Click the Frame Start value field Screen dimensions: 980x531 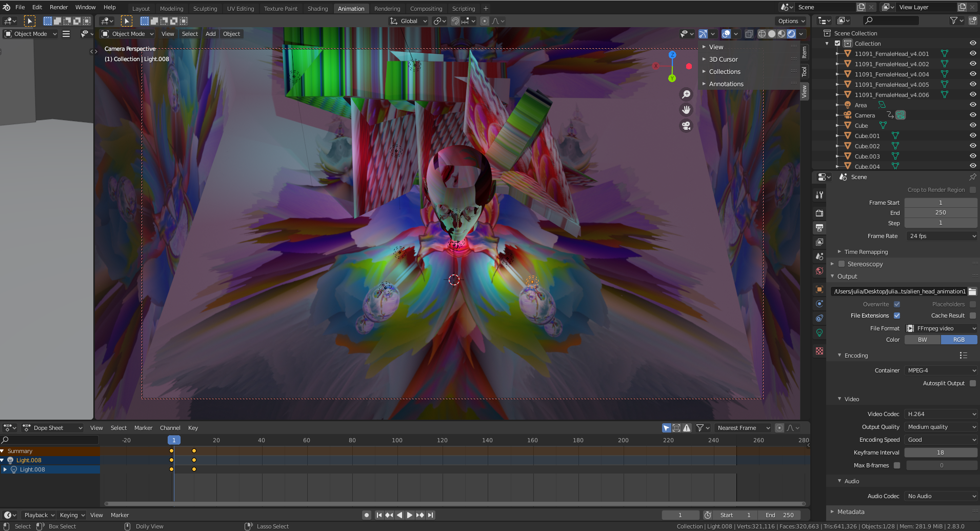click(x=941, y=203)
